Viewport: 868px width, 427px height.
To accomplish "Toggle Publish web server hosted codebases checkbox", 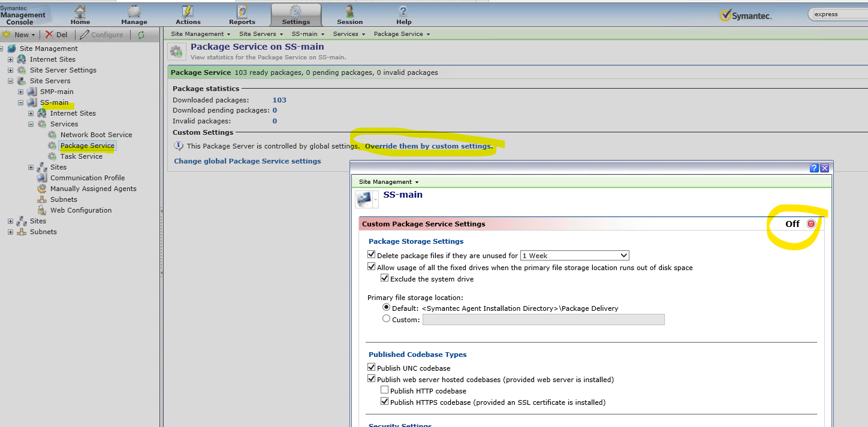I will click(x=372, y=378).
